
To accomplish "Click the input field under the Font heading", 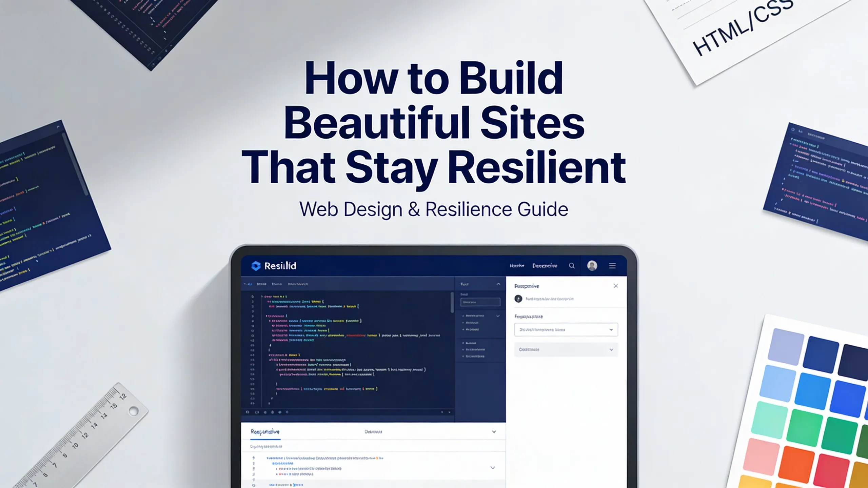I will pos(480,302).
